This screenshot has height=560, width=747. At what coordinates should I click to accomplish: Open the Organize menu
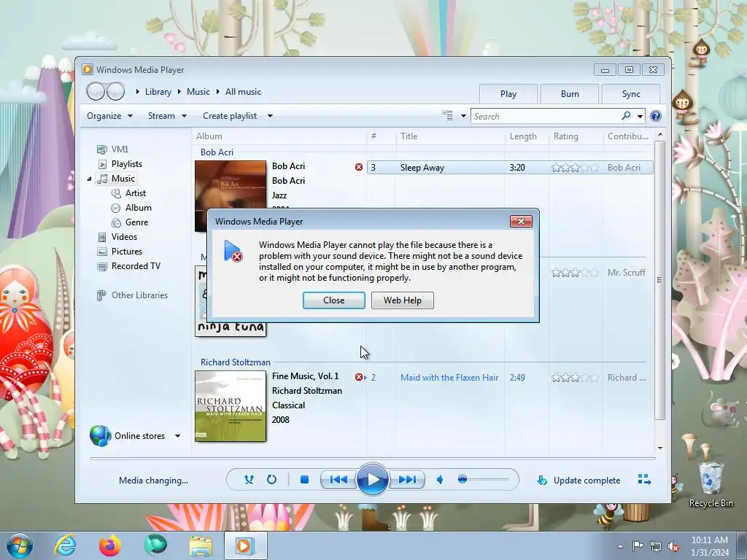pyautogui.click(x=109, y=116)
